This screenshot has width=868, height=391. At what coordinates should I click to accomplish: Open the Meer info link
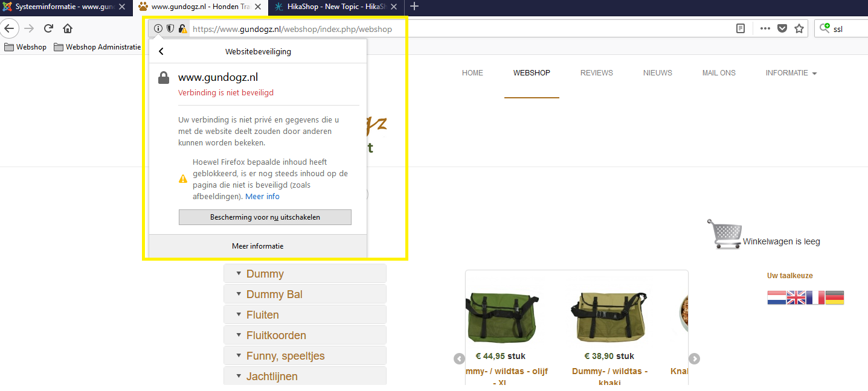[262, 197]
